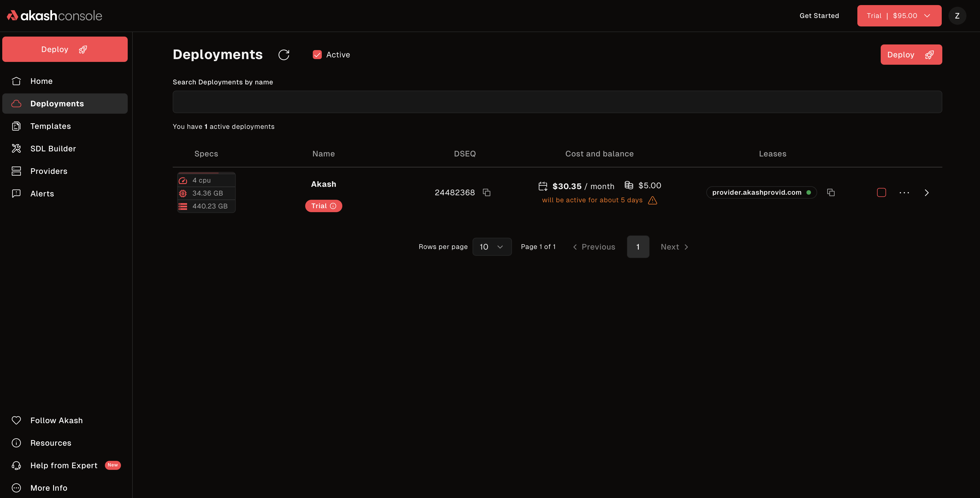Click the search deployments input field
This screenshot has height=498, width=980.
pyautogui.click(x=557, y=102)
